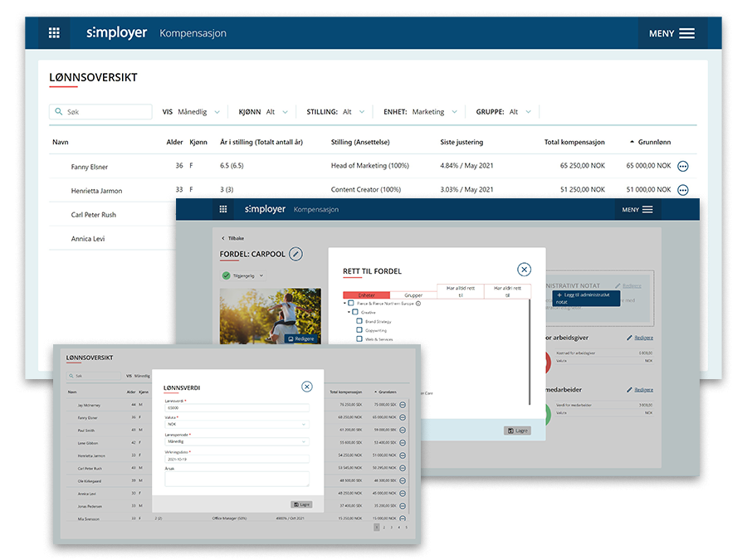747x560 pixels.
Task: Close the Rett til fordel dialog
Action: (524, 269)
